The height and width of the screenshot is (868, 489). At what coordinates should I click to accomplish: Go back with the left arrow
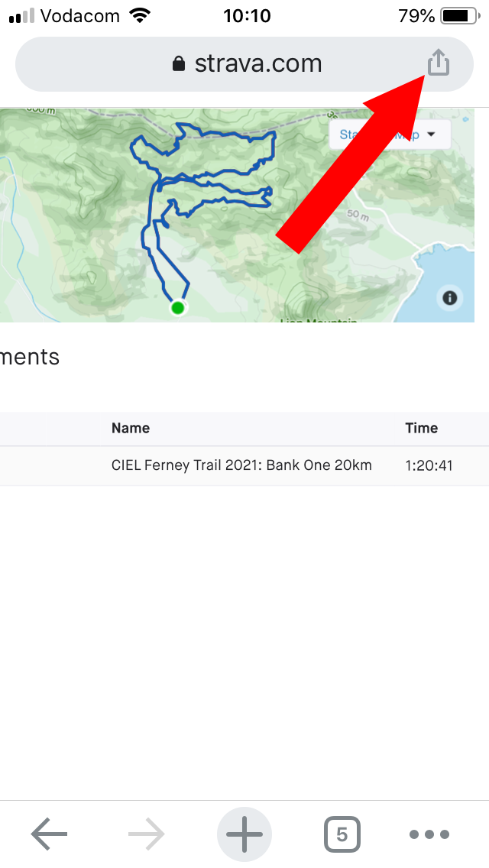pyautogui.click(x=49, y=834)
